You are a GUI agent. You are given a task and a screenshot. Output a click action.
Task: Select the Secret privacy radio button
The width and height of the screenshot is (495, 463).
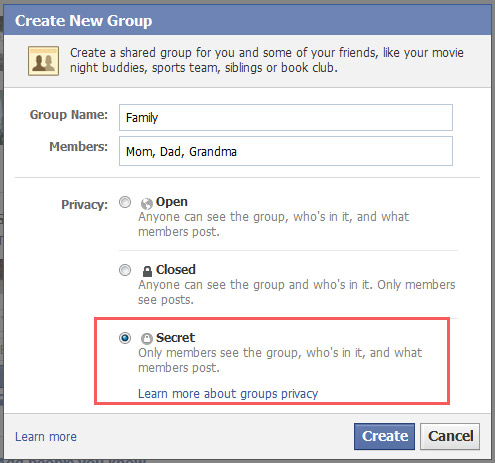pos(125,338)
